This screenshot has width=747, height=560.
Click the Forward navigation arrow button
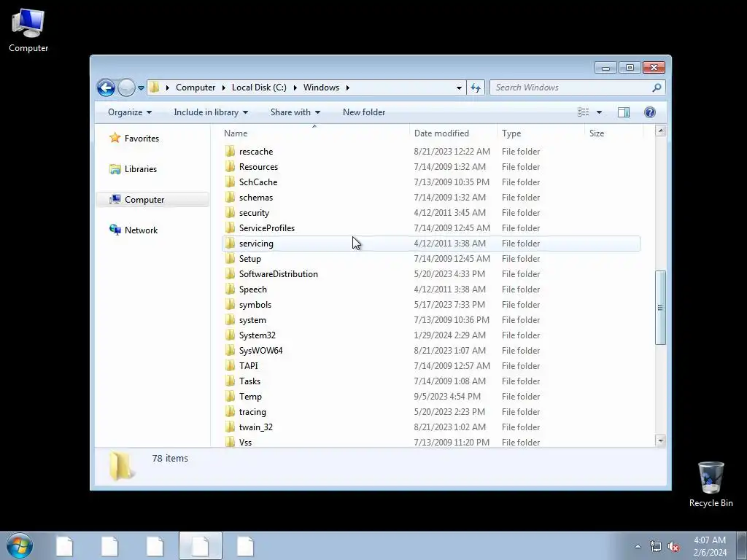126,87
